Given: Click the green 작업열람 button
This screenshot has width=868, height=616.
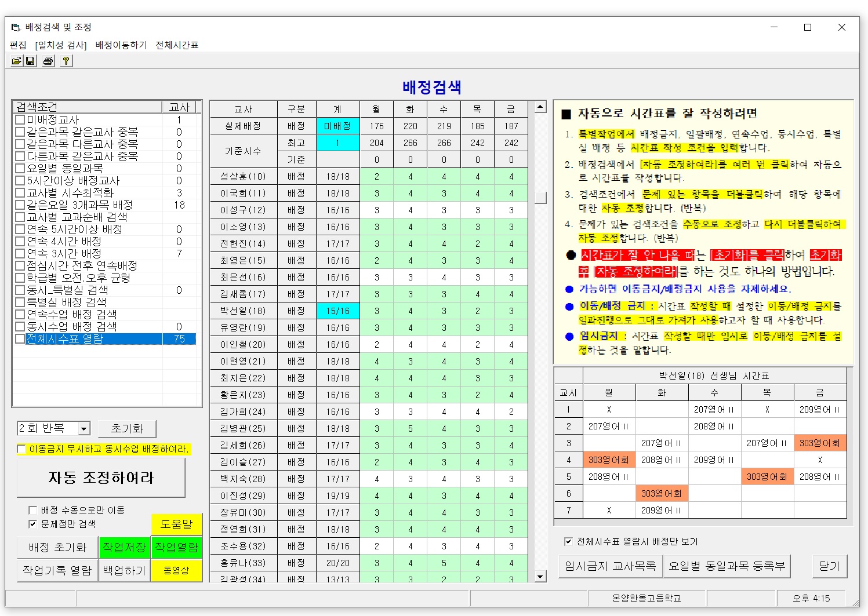Looking at the screenshot, I should pyautogui.click(x=176, y=548).
